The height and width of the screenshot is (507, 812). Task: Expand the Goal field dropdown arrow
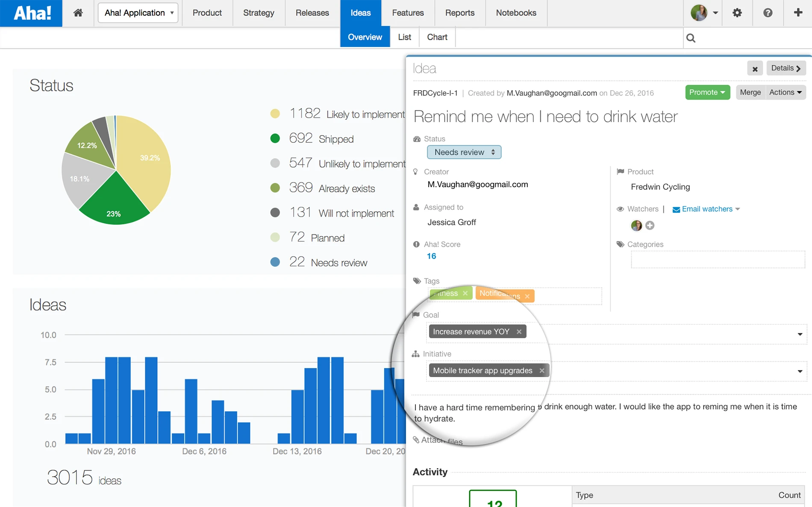(800, 334)
